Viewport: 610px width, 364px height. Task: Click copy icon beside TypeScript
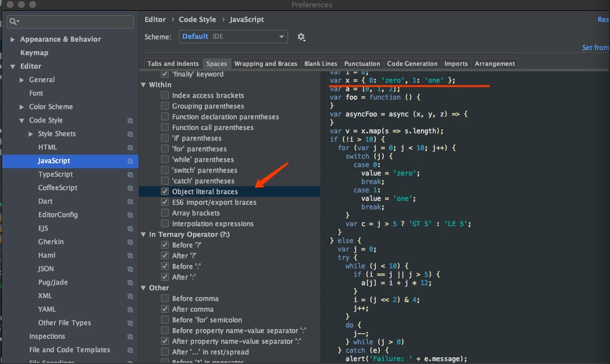pyautogui.click(x=131, y=174)
